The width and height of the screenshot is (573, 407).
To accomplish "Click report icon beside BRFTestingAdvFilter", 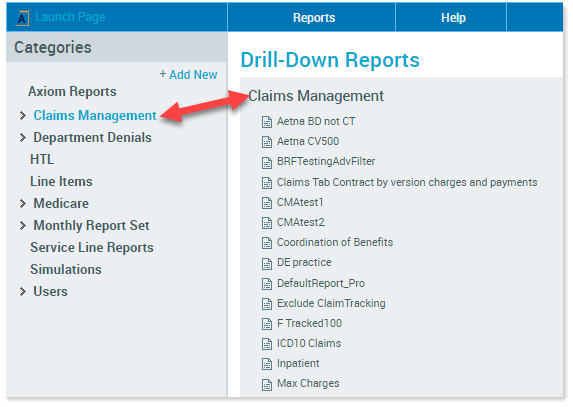I will [x=267, y=162].
